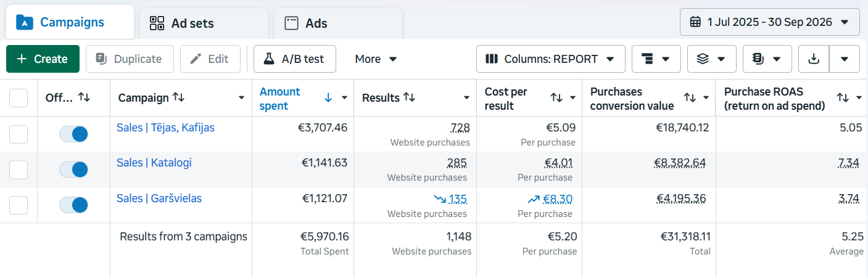Screen dimensions: 868x278
Task: Check the Sales | Tējas, Kafijas row checkbox
Action: pos(19,134)
